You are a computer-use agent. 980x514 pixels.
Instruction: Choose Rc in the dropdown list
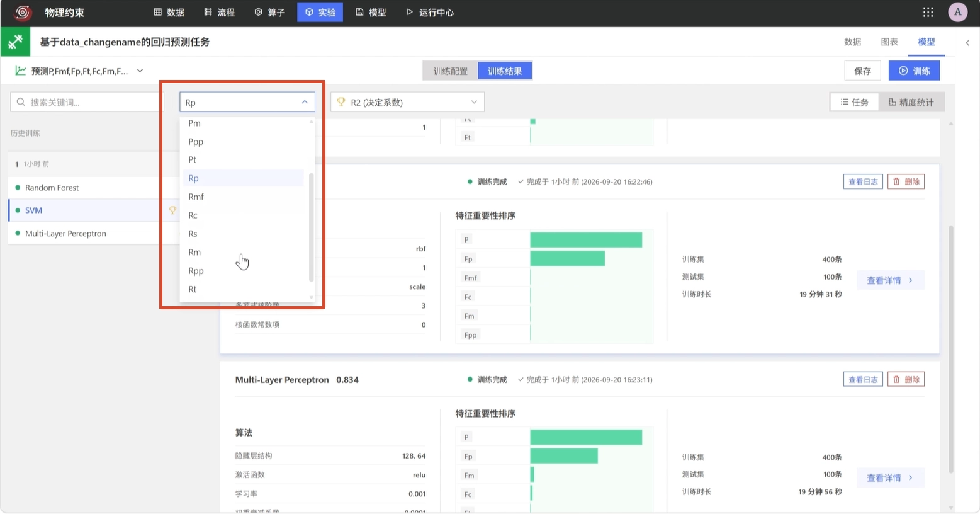coord(244,215)
